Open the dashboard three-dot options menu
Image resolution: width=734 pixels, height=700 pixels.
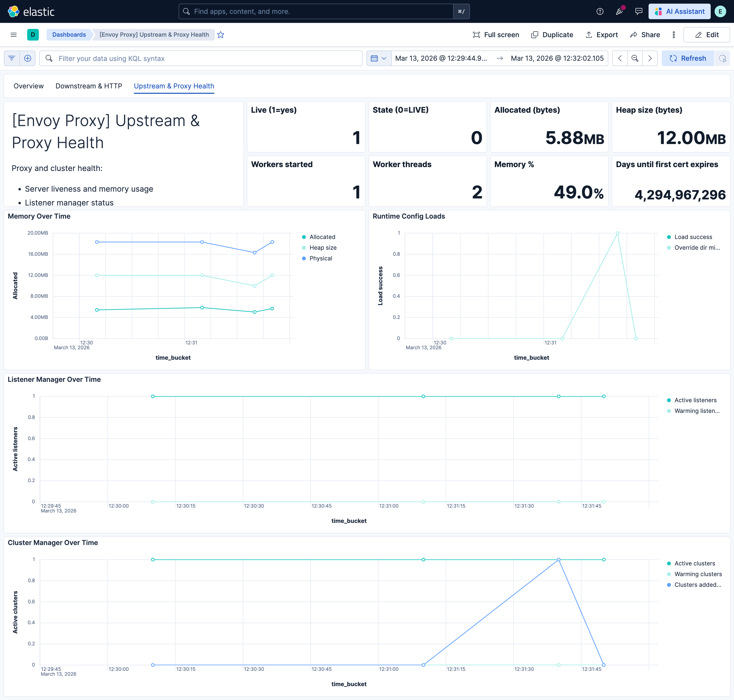(674, 35)
